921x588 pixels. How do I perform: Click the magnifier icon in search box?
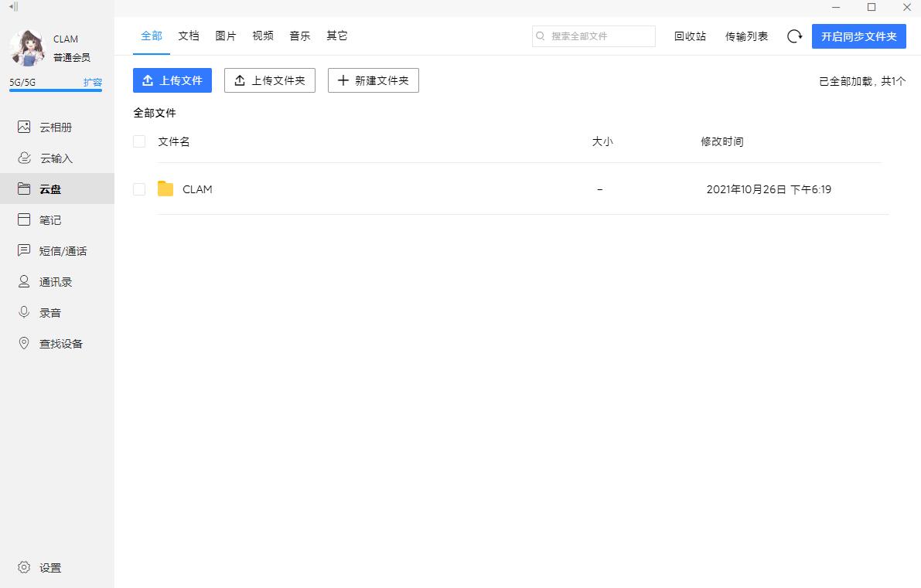point(541,36)
